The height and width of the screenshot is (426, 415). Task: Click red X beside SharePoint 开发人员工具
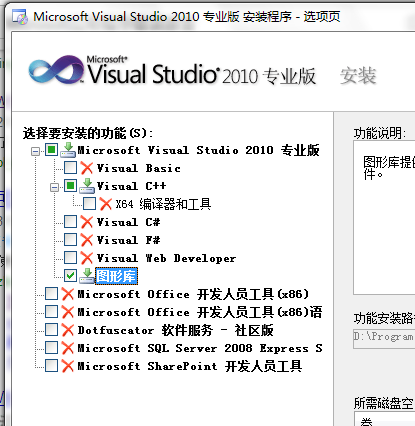pos(68,366)
